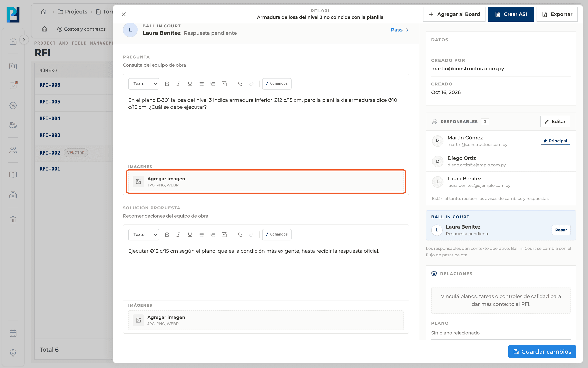Toggle underline in the Pregunta editor toolbar
This screenshot has width=588, height=368.
click(190, 84)
